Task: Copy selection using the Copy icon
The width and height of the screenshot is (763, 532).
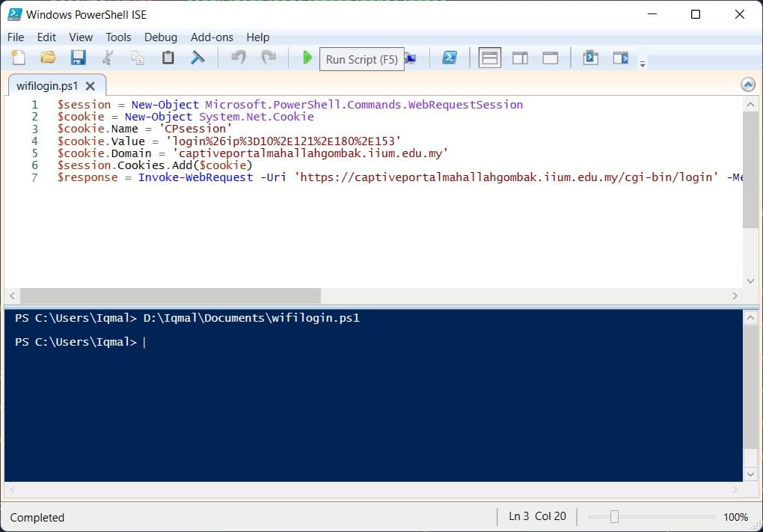Action: point(138,58)
